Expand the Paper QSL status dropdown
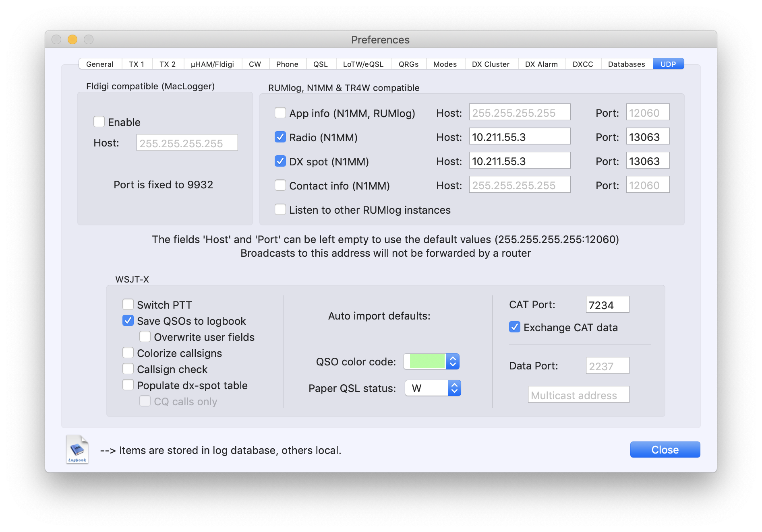Image resolution: width=762 pixels, height=532 pixels. 454,388
